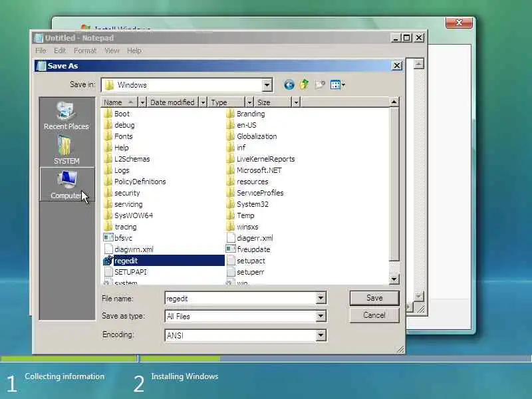
Task: Create a new folder icon
Action: coord(320,84)
